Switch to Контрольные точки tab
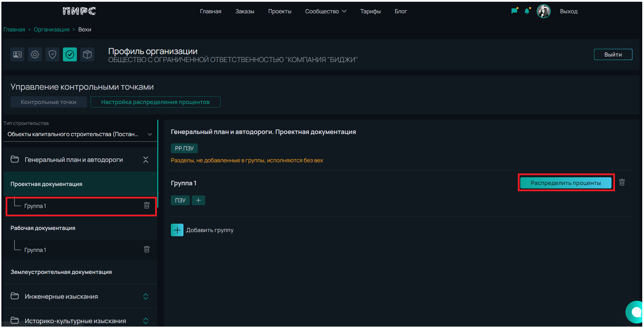The height and width of the screenshot is (328, 644). [49, 102]
